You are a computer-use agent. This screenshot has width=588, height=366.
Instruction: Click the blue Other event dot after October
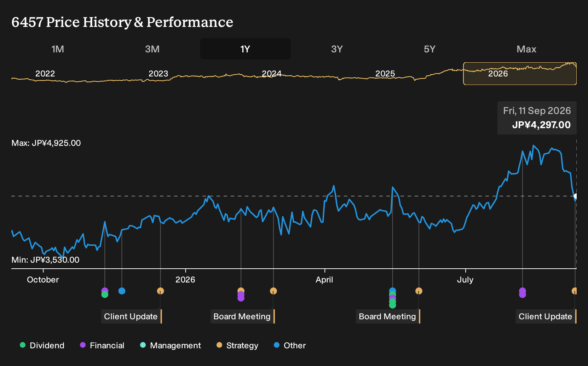(122, 291)
